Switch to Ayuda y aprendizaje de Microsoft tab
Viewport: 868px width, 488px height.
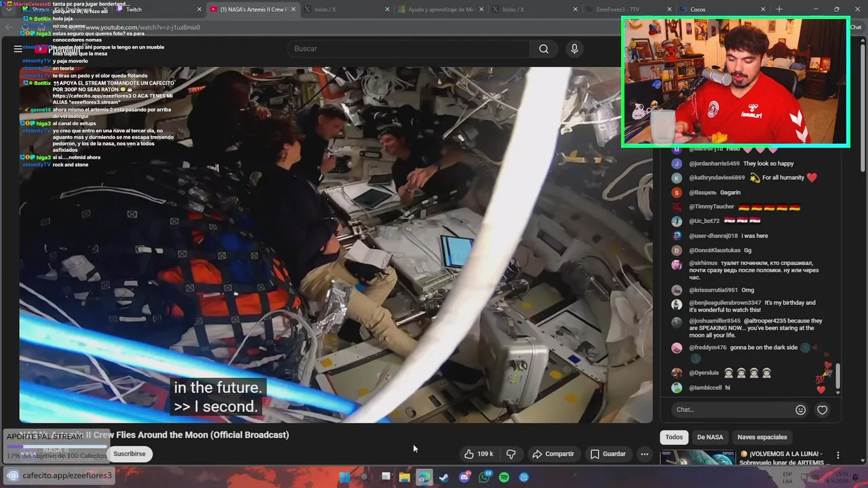[439, 9]
